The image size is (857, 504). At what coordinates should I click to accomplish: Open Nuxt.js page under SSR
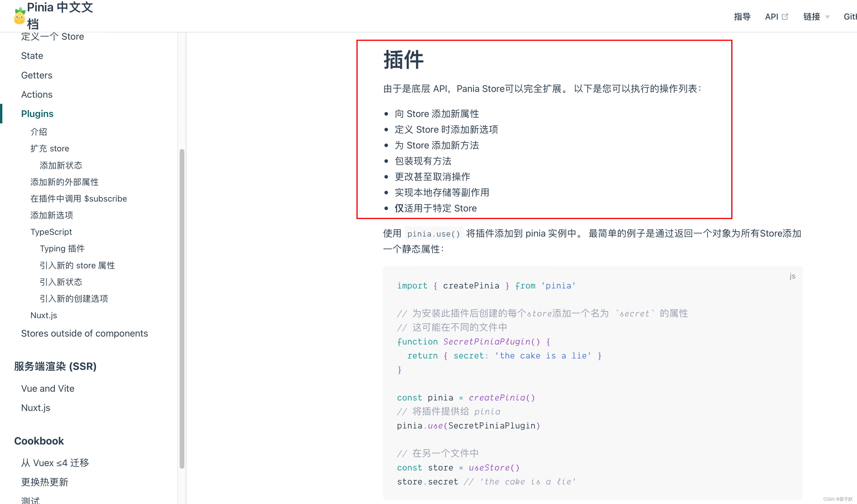tap(35, 408)
